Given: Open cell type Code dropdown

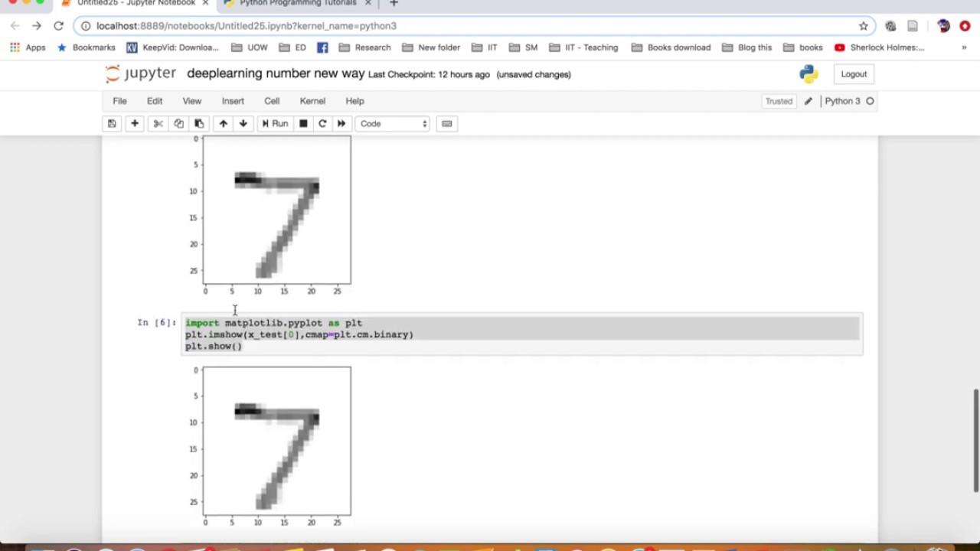Looking at the screenshot, I should pos(393,124).
